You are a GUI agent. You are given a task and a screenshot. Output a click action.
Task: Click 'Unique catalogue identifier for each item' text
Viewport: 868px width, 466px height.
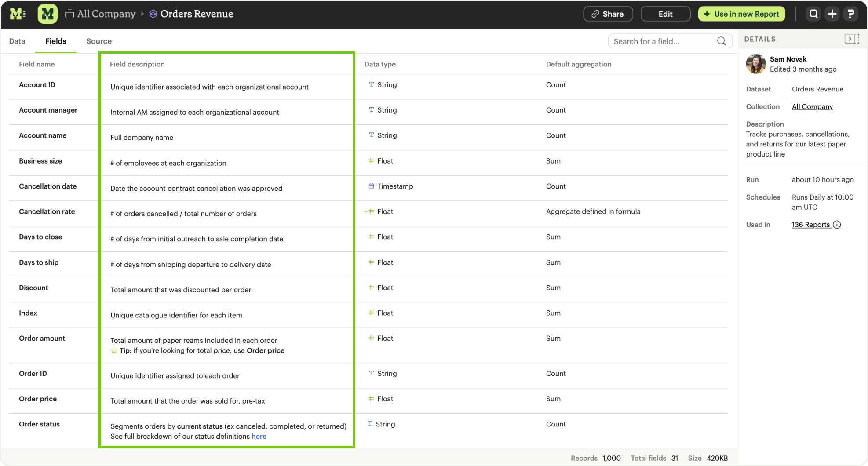176,315
